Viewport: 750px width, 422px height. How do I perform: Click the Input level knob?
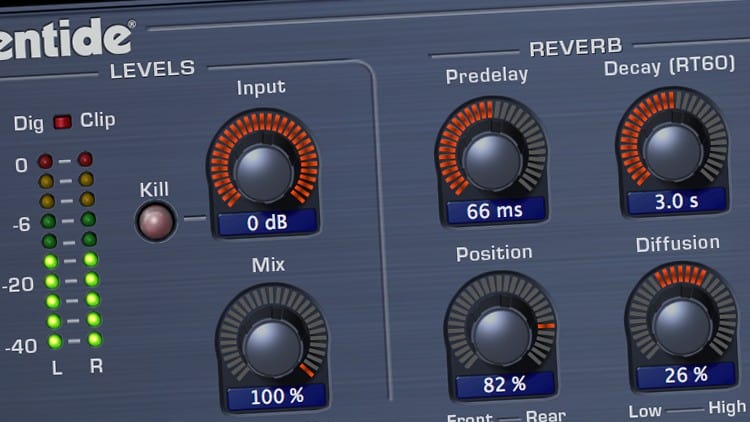[264, 173]
